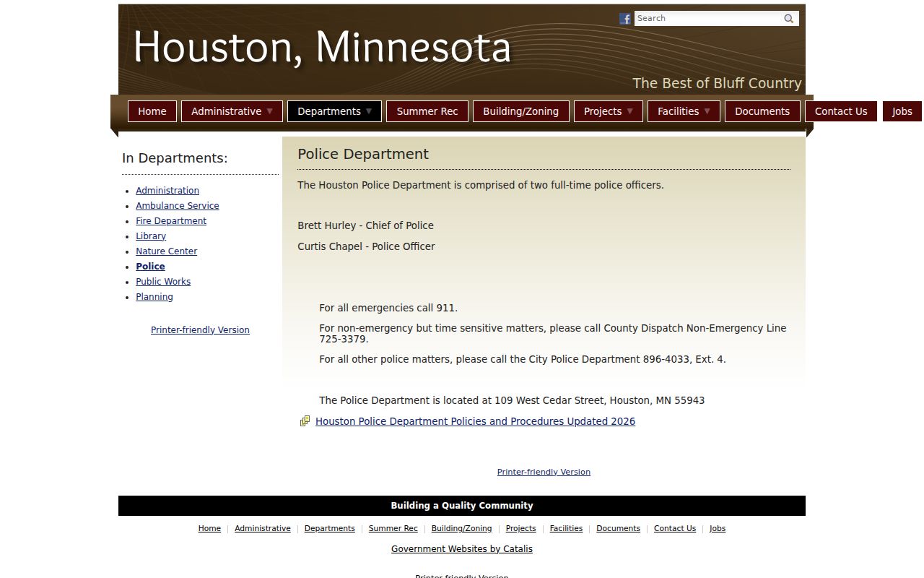Open the Public Works sidebar link
924x578 pixels.
163,282
